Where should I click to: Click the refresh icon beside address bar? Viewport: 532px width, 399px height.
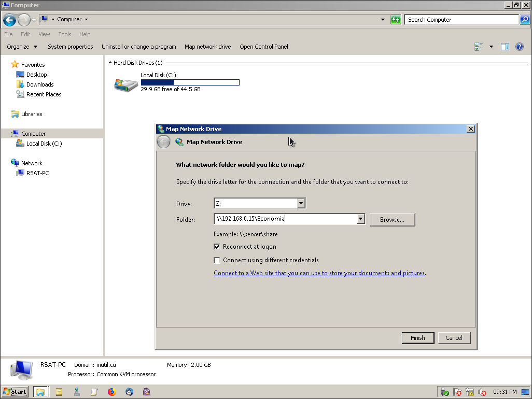pos(396,20)
